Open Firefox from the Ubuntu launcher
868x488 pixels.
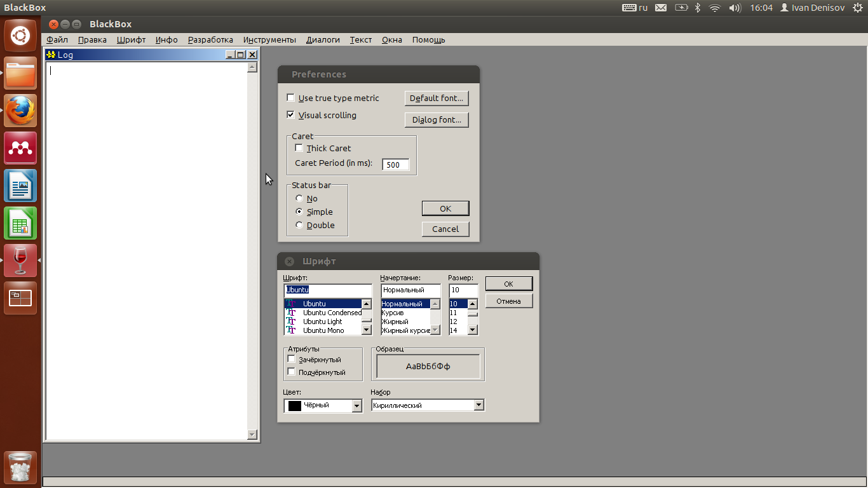[20, 111]
